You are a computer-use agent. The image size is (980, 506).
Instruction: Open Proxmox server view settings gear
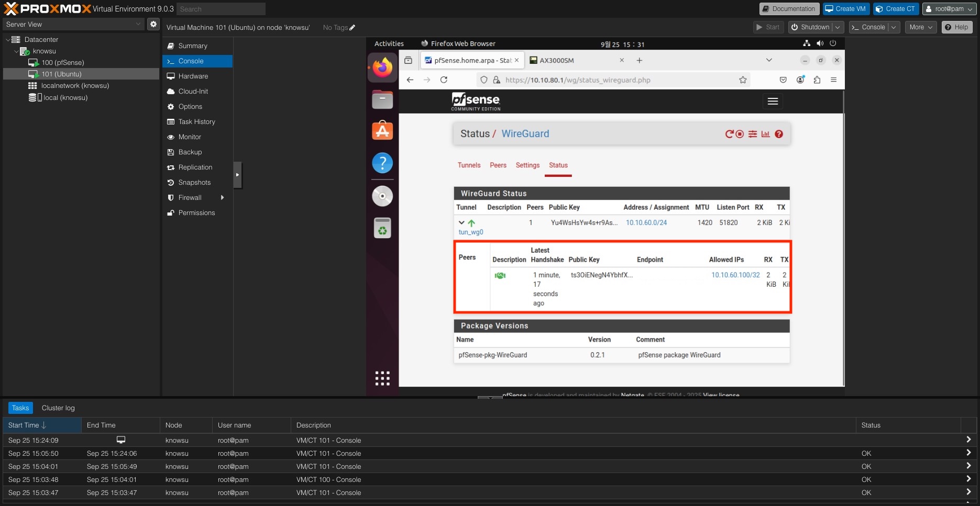coord(153,24)
